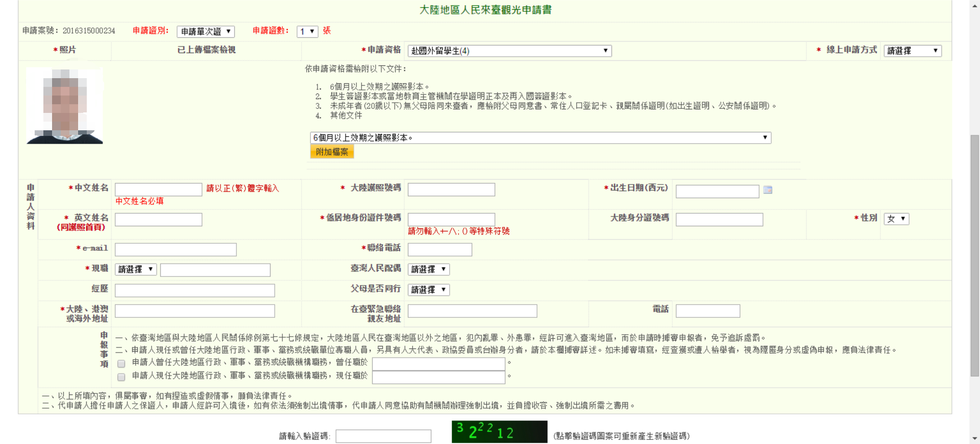Click 已上傳檔案檢視 uploaded files view

click(x=206, y=50)
